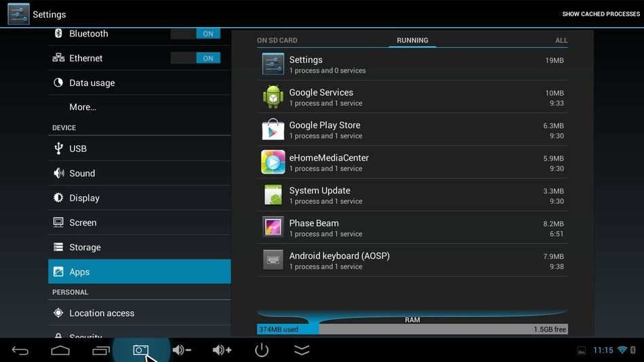Tap the Home navigation button

tap(60, 350)
